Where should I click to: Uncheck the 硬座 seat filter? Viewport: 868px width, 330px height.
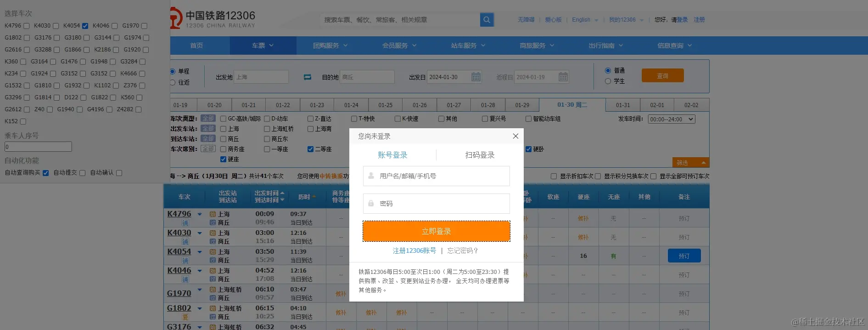coord(223,159)
